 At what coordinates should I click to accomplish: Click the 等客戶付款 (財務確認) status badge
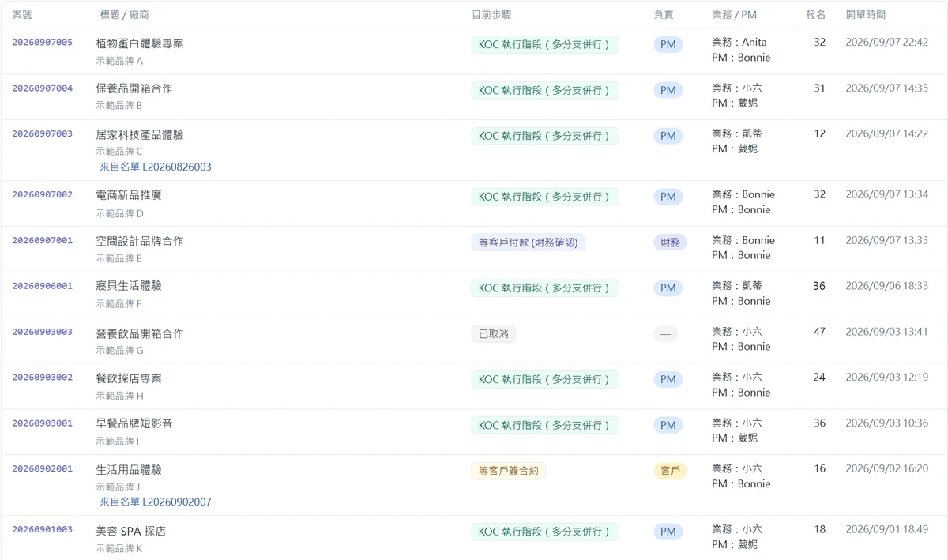[528, 242]
